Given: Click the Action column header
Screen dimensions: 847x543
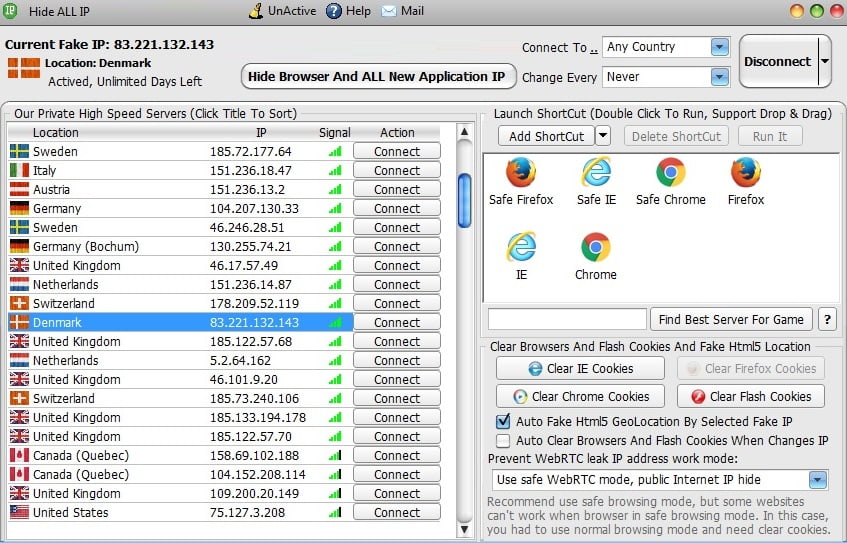Looking at the screenshot, I should tap(397, 132).
